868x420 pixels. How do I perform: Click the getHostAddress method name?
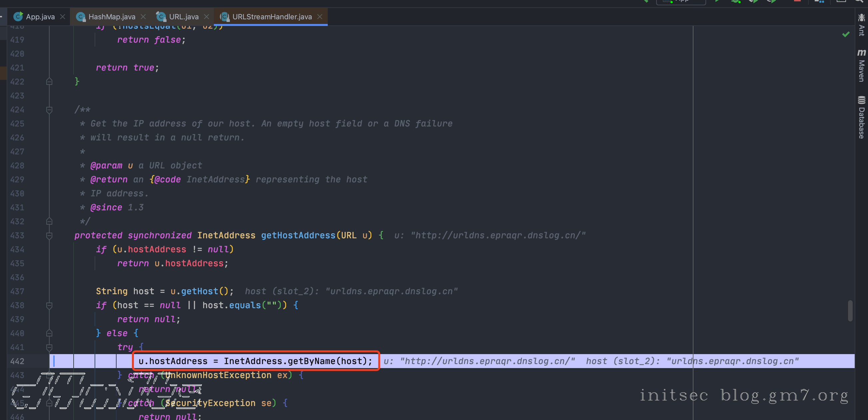click(x=298, y=235)
